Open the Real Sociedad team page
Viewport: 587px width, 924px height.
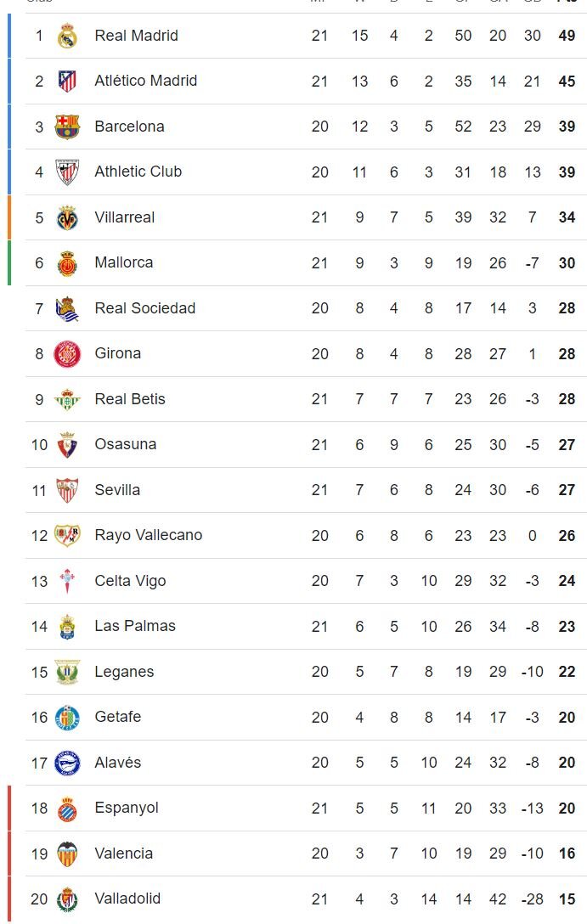coord(145,308)
